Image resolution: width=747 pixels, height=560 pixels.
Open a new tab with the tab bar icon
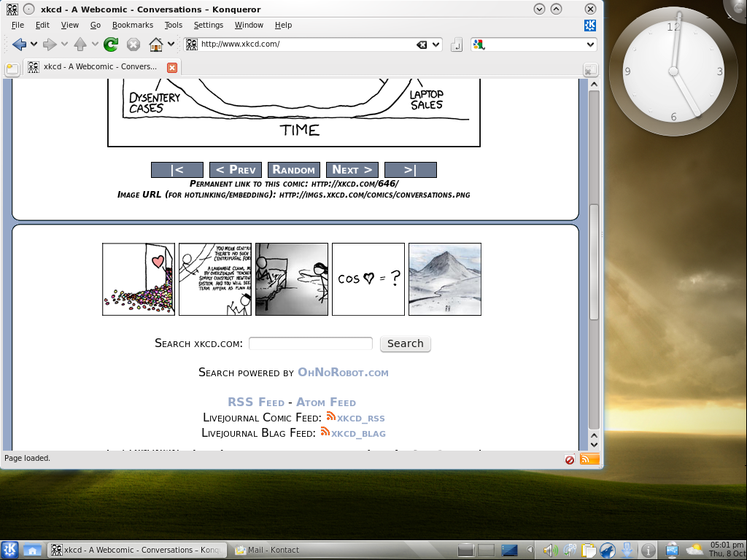(x=12, y=69)
